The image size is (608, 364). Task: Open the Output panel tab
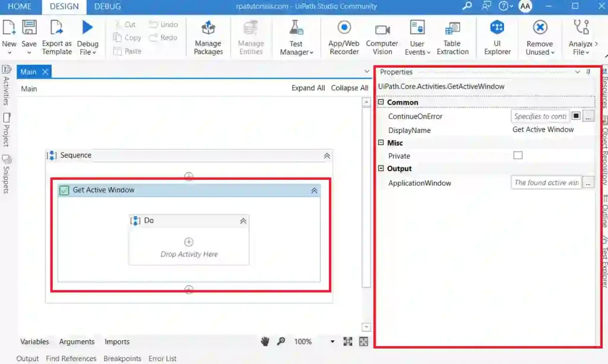(x=27, y=359)
